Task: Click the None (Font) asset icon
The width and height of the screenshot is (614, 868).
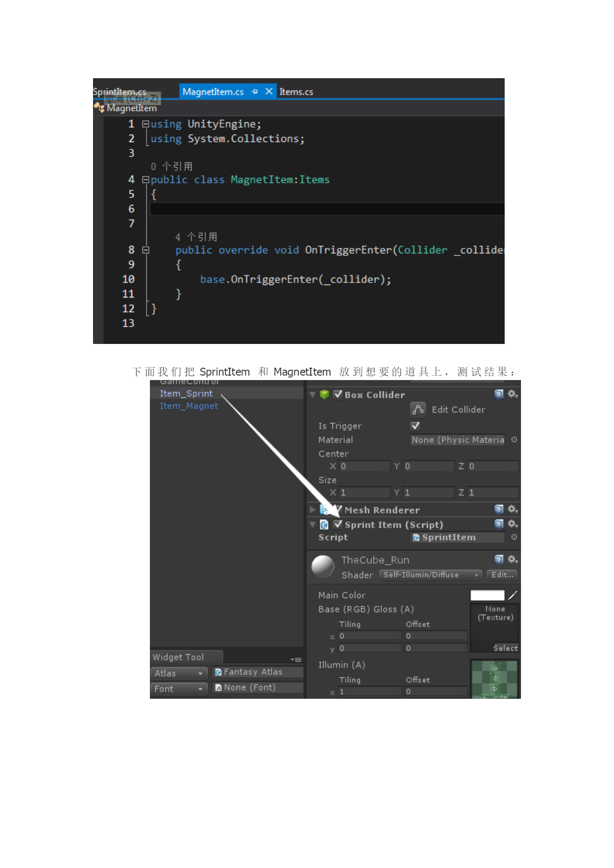Action: [218, 687]
